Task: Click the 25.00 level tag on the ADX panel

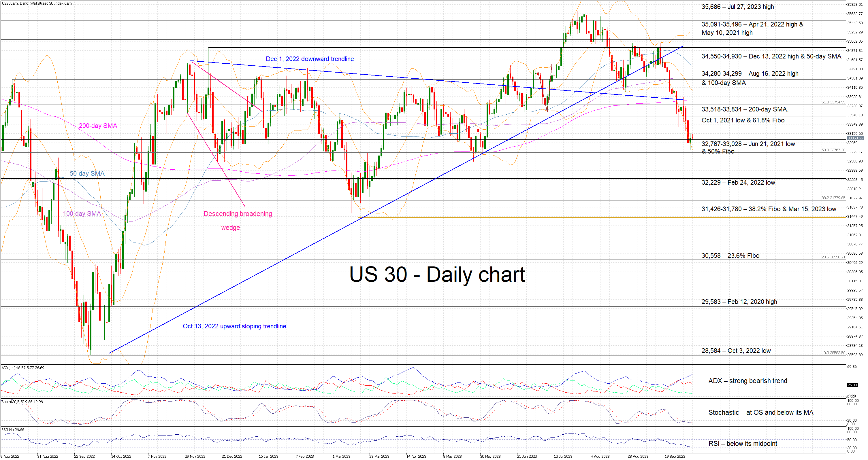Action: tap(852, 385)
